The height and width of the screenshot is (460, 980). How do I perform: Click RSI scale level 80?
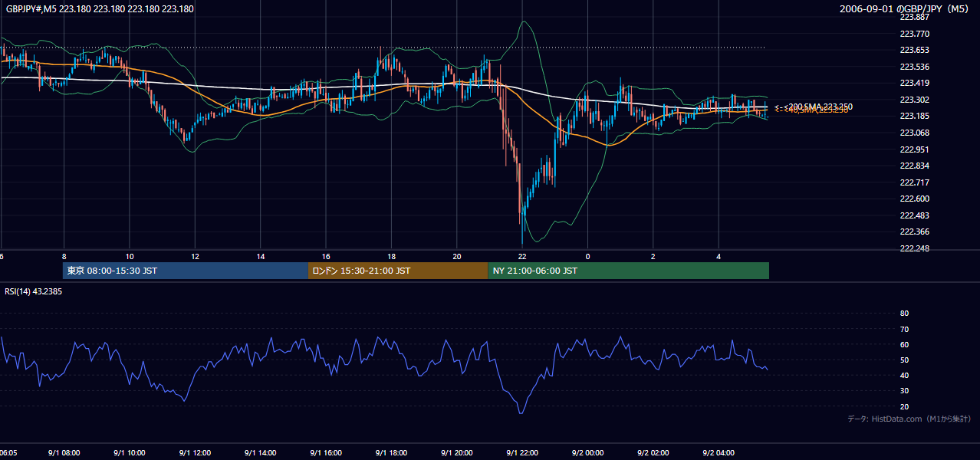pos(904,314)
